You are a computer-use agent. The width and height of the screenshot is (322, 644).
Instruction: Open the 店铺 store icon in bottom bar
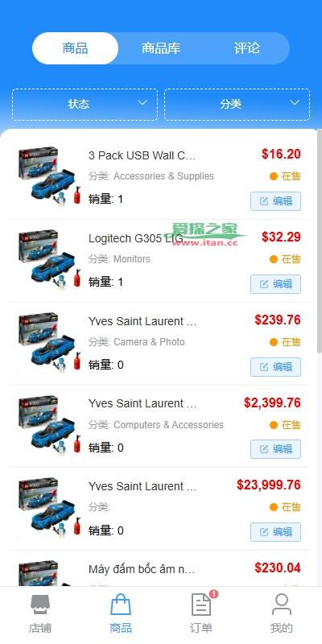pyautogui.click(x=40, y=605)
